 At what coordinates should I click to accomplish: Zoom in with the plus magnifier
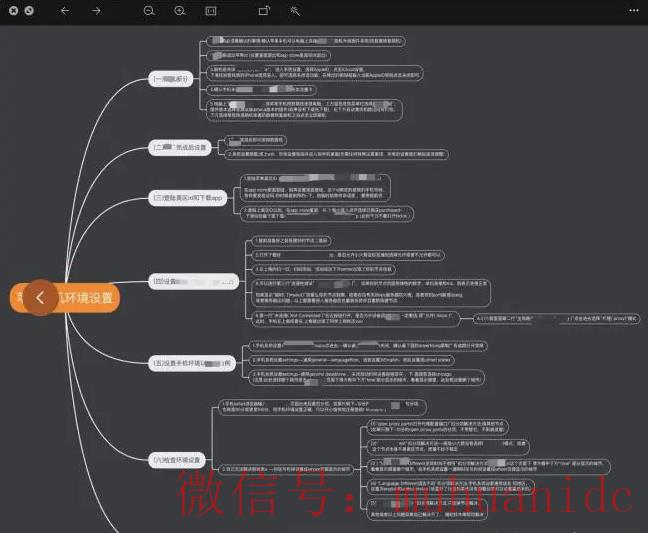tap(180, 11)
